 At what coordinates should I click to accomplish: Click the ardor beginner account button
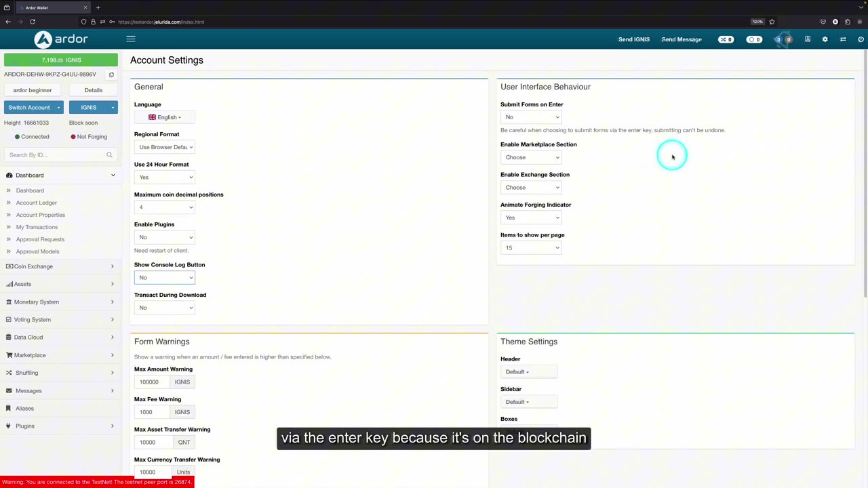pos(33,90)
